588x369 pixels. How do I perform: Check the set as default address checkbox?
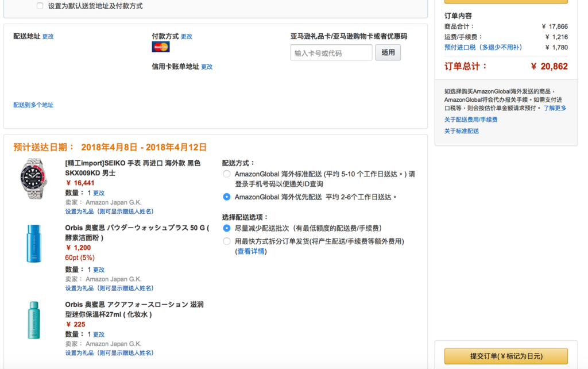pos(40,6)
